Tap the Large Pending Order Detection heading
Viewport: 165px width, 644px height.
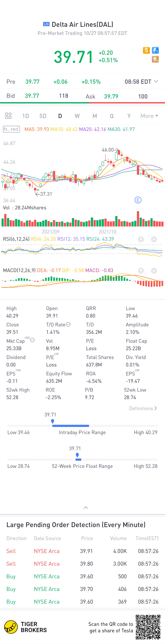[x=76, y=525]
